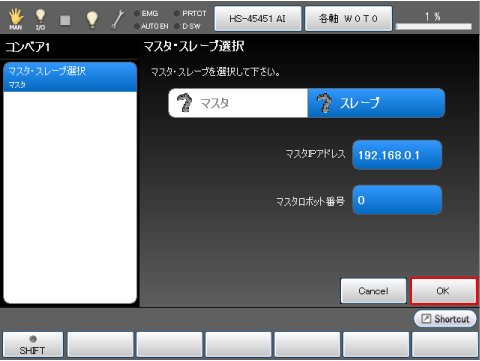Click the robot arm icon beside マスタ
The image size is (480, 361).
click(184, 103)
